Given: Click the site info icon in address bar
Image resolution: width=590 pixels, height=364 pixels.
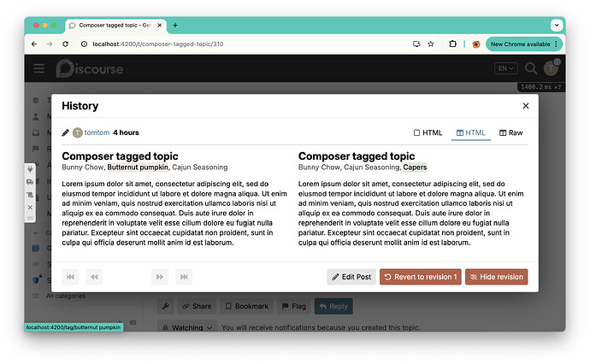Looking at the screenshot, I should [85, 44].
